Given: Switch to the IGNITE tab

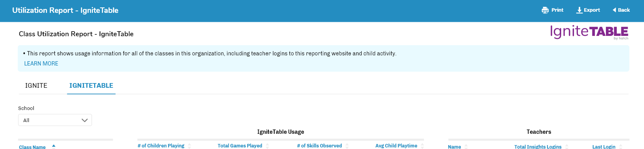Looking at the screenshot, I should (36, 85).
